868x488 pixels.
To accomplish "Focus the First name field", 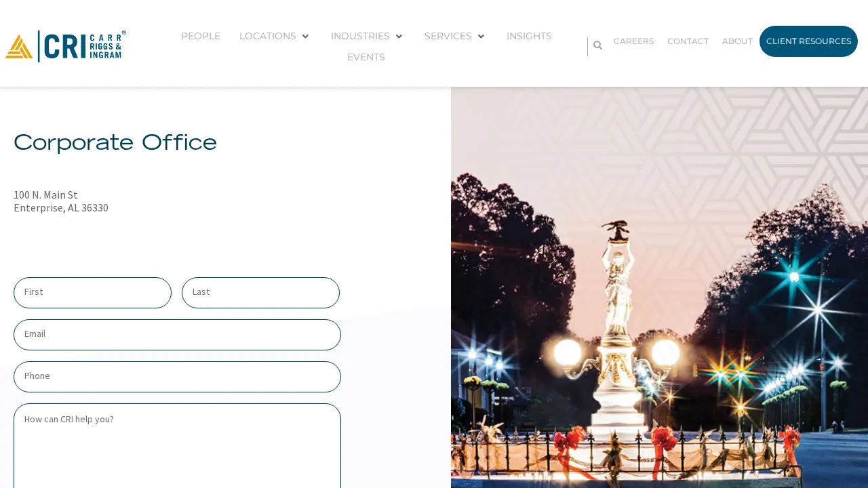I will pyautogui.click(x=92, y=293).
